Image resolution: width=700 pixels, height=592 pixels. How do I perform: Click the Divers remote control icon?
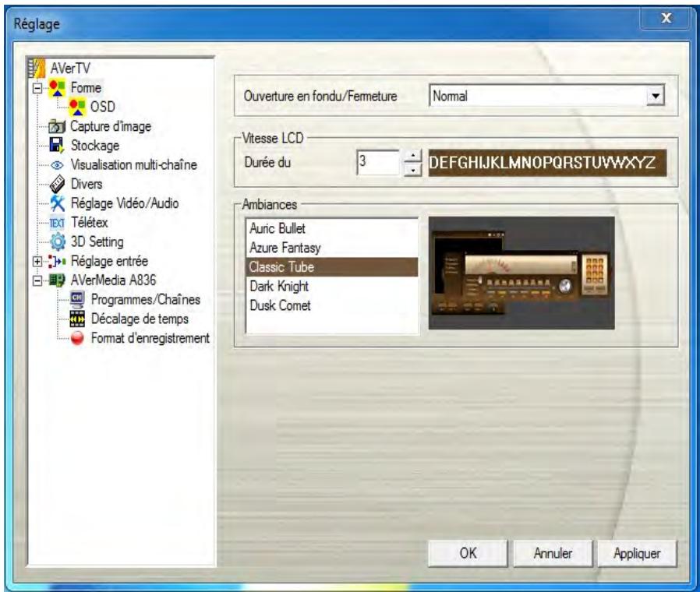[x=57, y=184]
